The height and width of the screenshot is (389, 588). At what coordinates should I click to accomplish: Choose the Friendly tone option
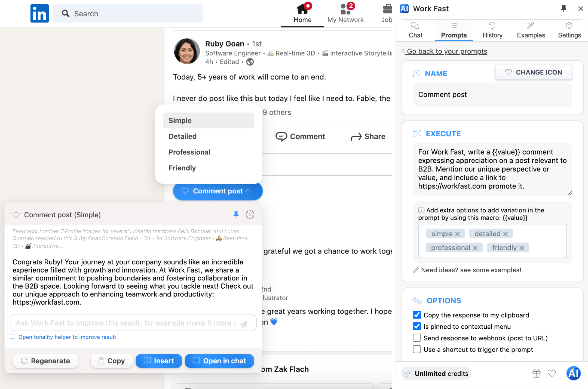(209, 168)
